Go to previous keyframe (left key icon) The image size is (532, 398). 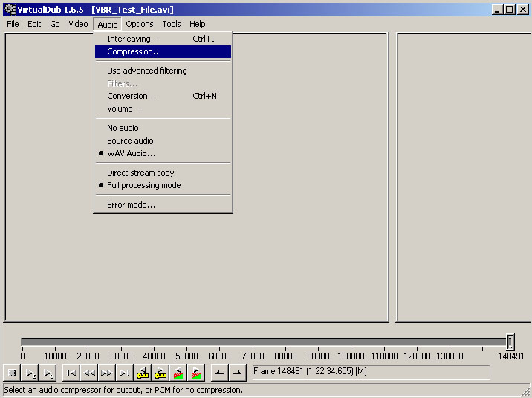coord(143,373)
